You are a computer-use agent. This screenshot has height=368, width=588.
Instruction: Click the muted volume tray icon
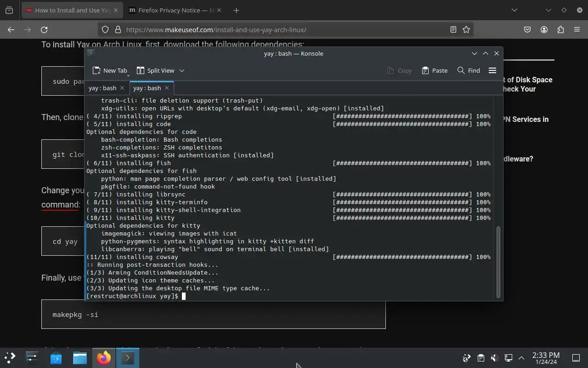pyautogui.click(x=494, y=358)
